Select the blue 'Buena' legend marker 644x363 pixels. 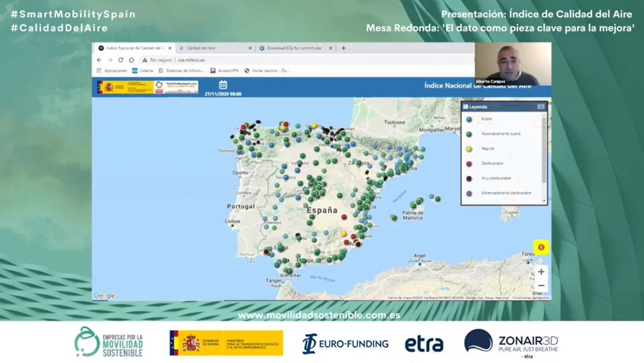[469, 119]
